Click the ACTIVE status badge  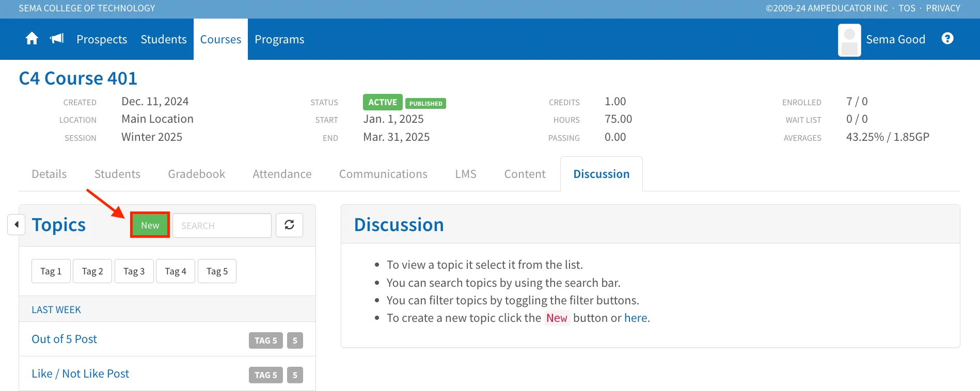click(383, 102)
